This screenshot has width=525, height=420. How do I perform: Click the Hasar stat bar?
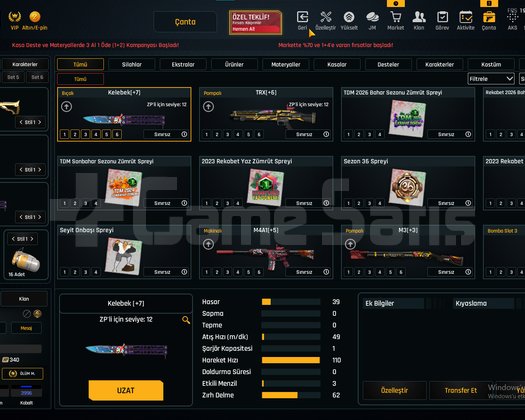(x=291, y=302)
